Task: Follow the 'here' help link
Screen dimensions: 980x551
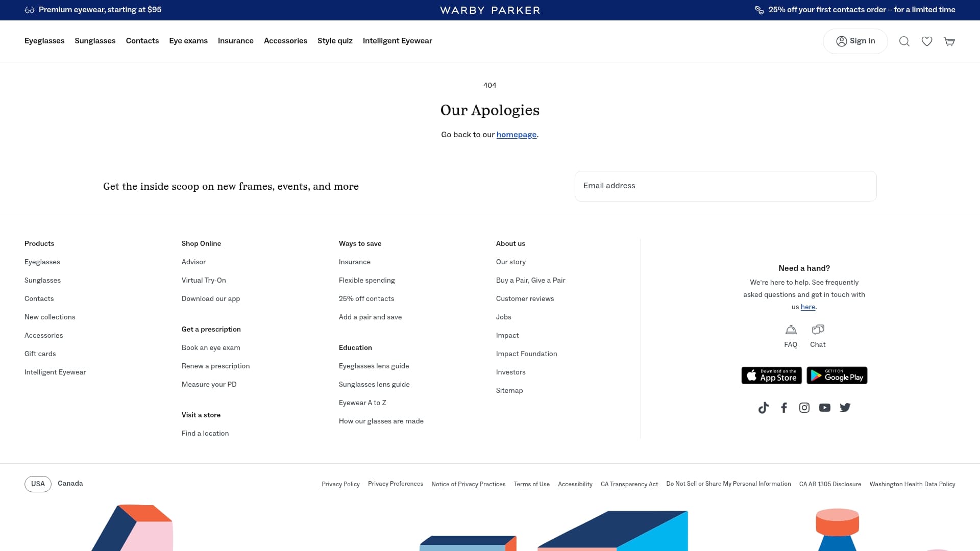Action: click(808, 307)
